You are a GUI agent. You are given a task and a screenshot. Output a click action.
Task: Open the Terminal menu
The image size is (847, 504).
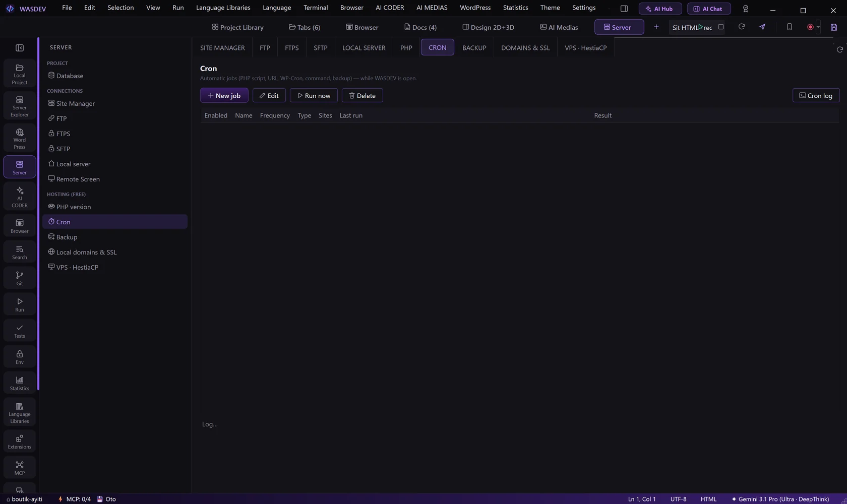tap(316, 8)
